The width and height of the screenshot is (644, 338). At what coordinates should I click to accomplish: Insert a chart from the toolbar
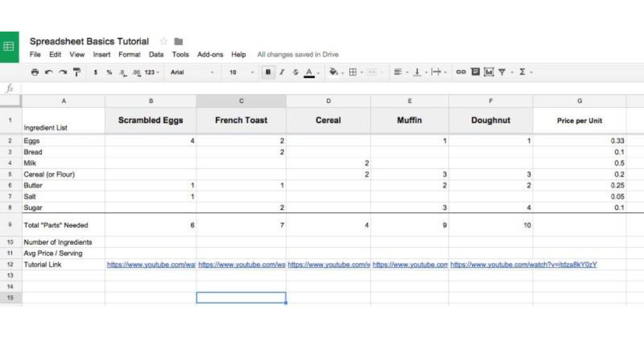(489, 72)
